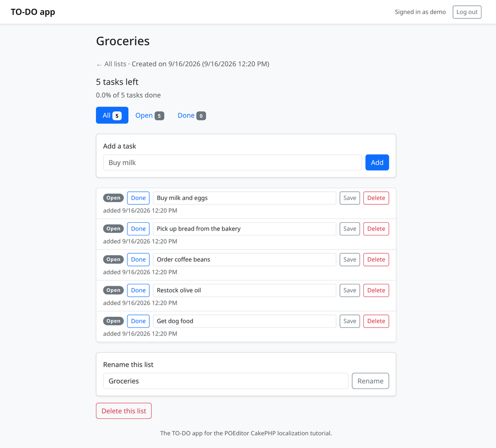
Task: Edit the 'Order coffee beans' text field
Action: tap(244, 260)
